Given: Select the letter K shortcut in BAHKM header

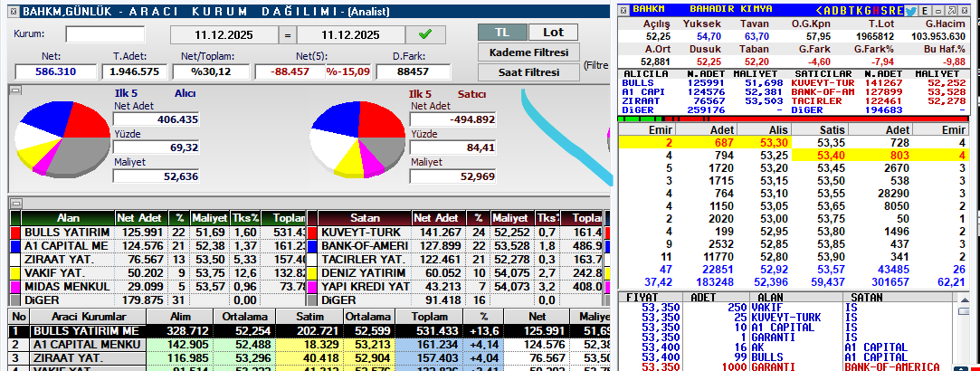Looking at the screenshot, I should coord(860,11).
